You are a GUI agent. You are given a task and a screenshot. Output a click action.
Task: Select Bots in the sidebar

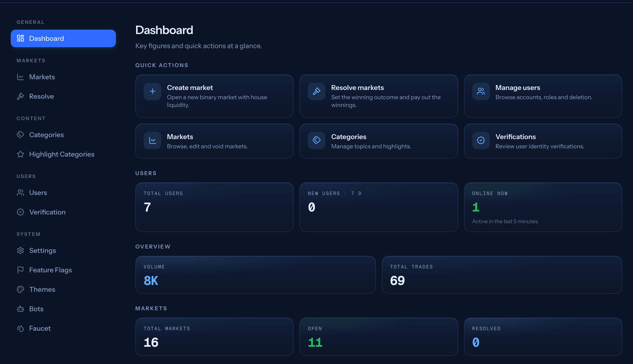pyautogui.click(x=63, y=309)
